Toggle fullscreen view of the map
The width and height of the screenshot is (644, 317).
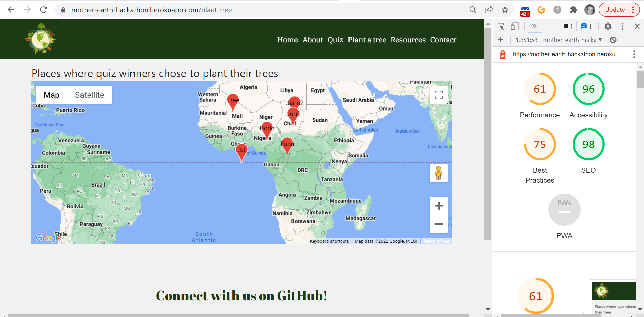click(439, 95)
